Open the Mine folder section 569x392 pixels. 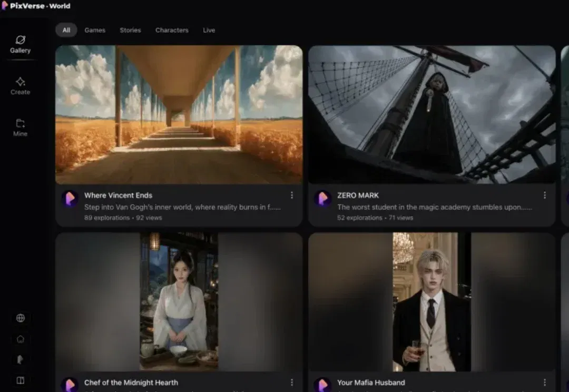click(21, 128)
